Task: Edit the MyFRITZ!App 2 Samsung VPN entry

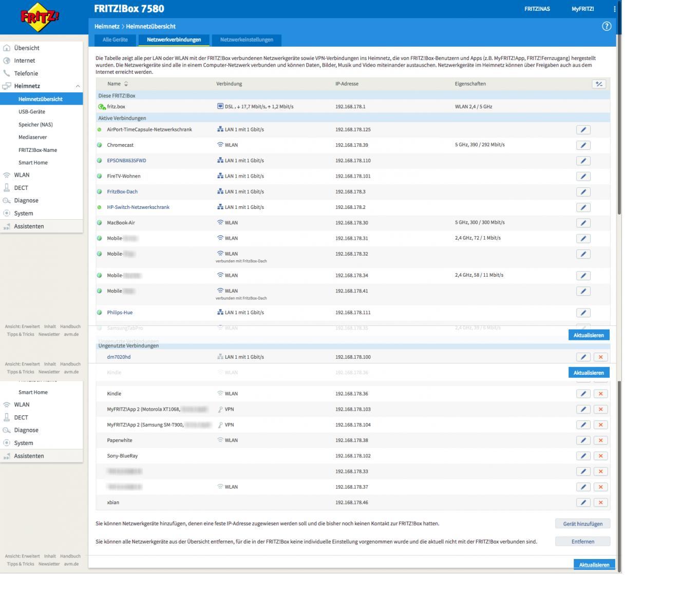Action: pyautogui.click(x=583, y=425)
